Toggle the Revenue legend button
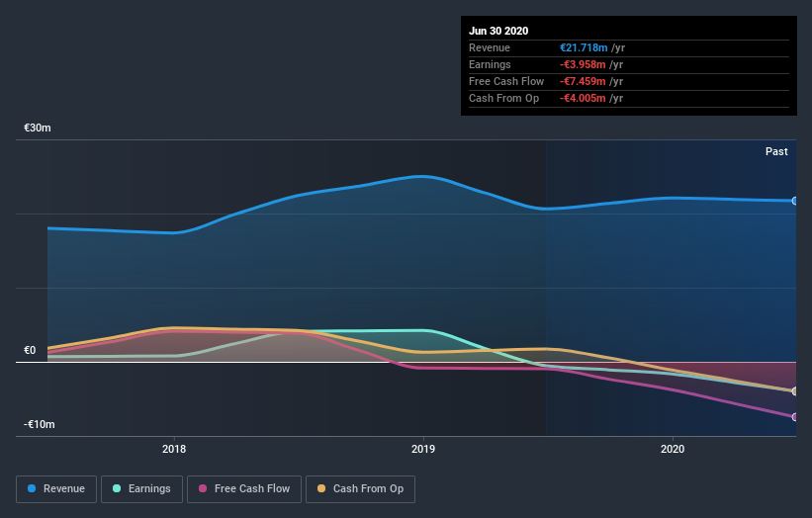The height and width of the screenshot is (518, 812). [56, 489]
